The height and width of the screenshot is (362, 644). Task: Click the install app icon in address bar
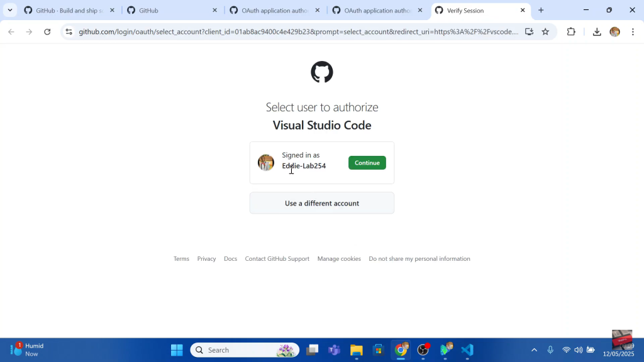pyautogui.click(x=529, y=31)
